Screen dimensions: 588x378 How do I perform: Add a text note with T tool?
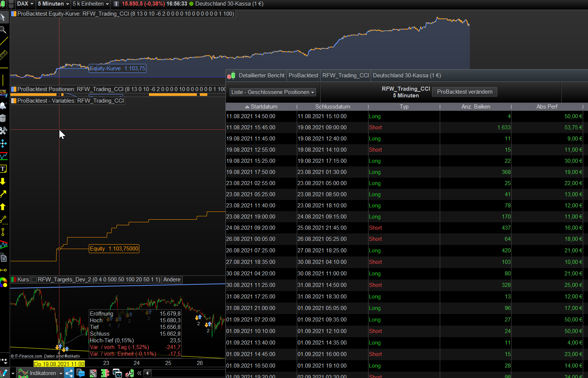[x=3, y=169]
